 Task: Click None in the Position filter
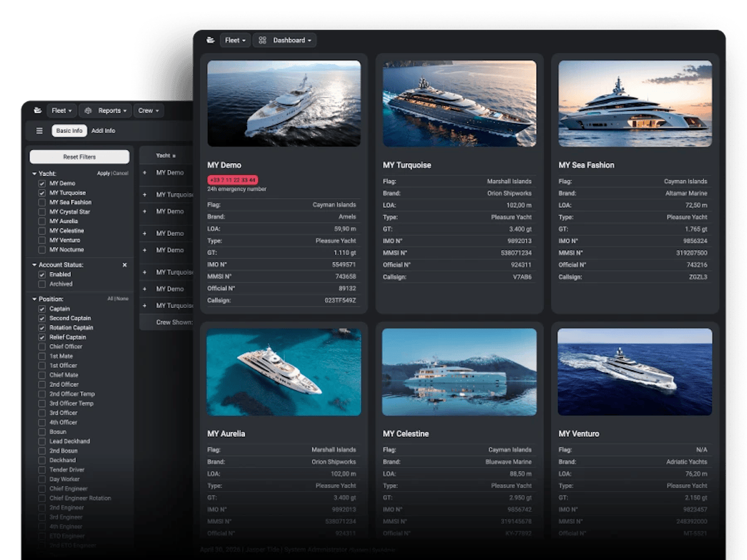[123, 299]
